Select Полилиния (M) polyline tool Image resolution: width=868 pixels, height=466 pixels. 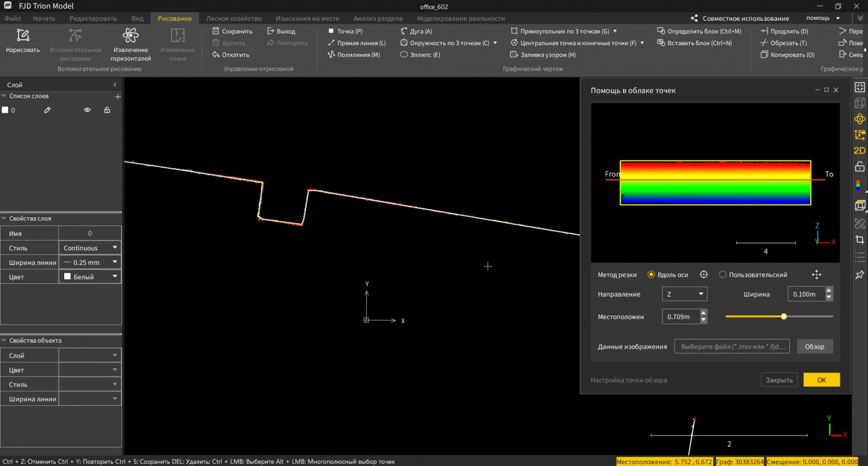pyautogui.click(x=354, y=55)
